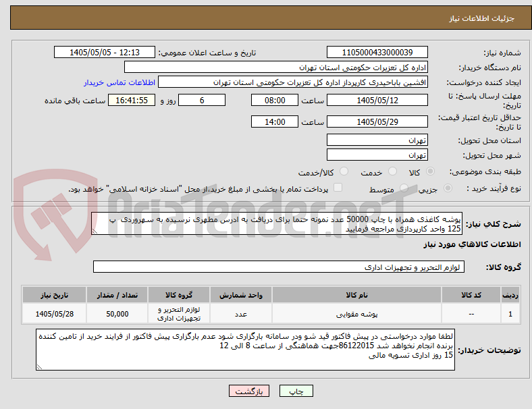This screenshot has width=532, height=409.
Task: Open the اطلاعات تماس خریدار link
Action: coord(119,82)
